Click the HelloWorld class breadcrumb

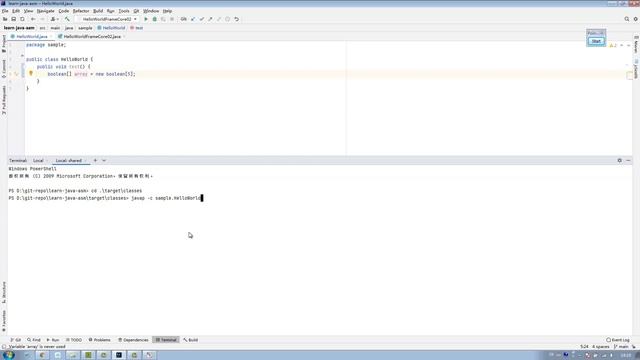(111, 28)
